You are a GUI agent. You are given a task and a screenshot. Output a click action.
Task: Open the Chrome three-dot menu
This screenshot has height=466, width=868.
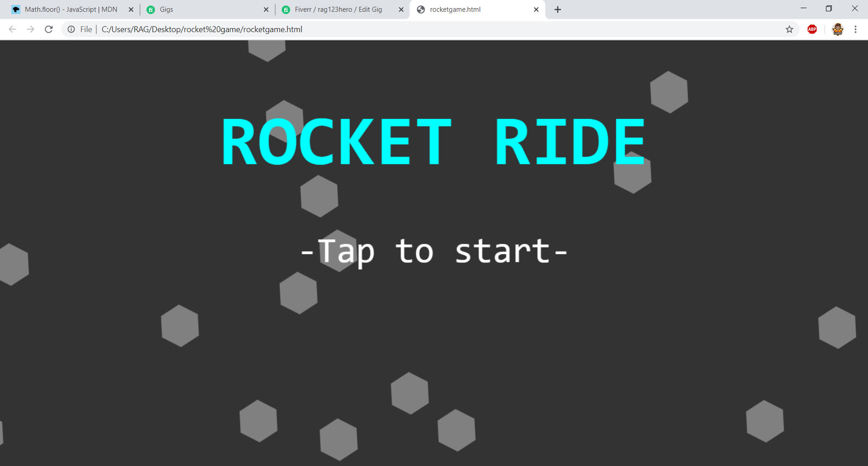(855, 29)
